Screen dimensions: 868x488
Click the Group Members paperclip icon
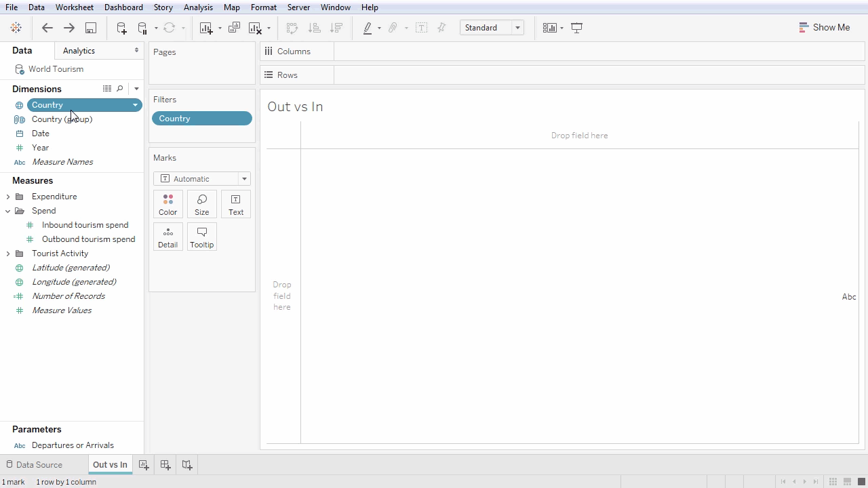[x=393, y=28]
